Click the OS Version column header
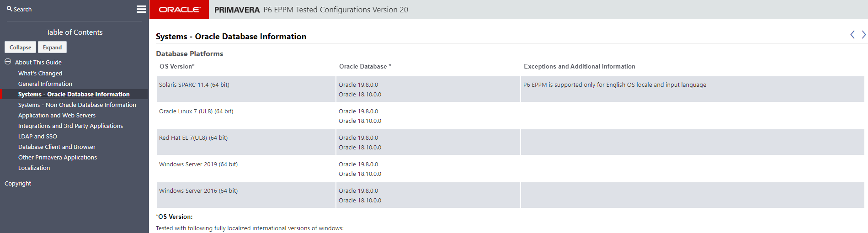This screenshot has width=868, height=233. (177, 66)
